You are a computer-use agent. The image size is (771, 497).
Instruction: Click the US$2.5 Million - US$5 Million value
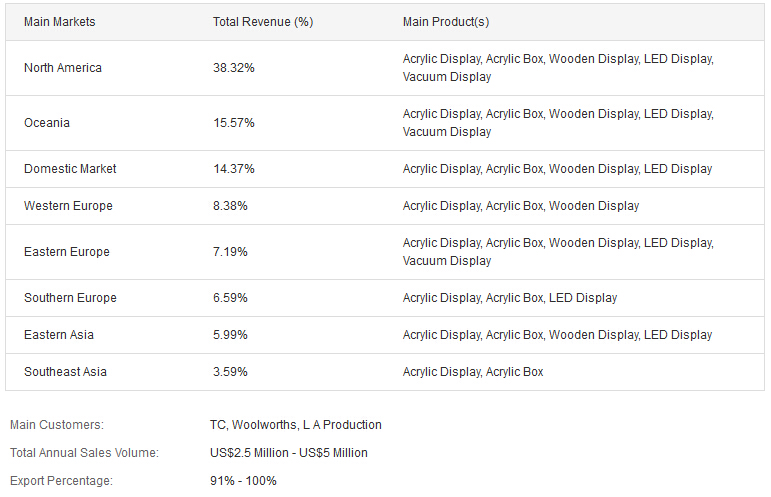tap(289, 453)
